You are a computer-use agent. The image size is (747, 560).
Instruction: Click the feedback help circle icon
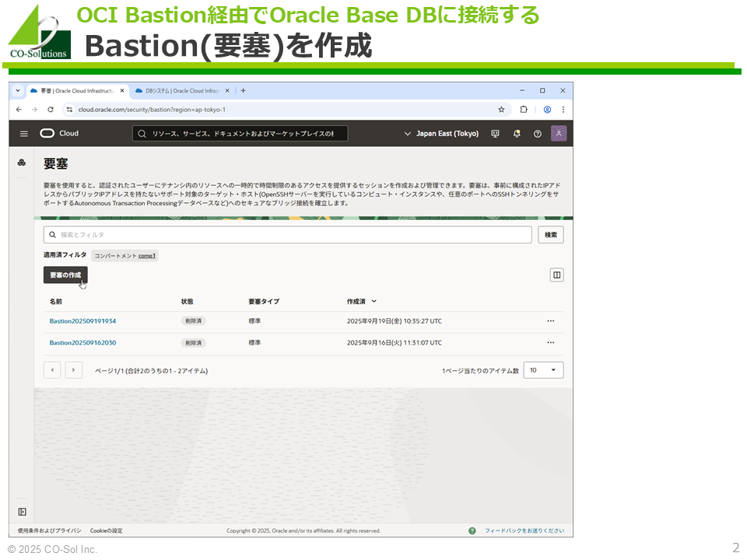472,531
